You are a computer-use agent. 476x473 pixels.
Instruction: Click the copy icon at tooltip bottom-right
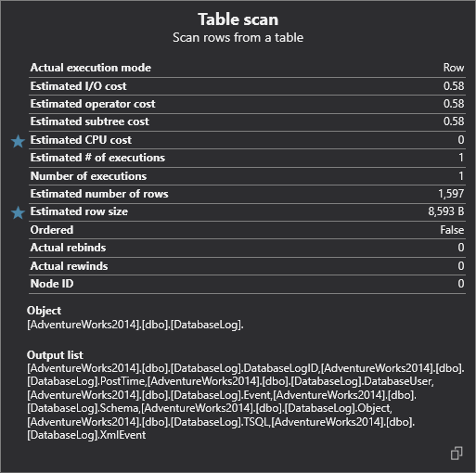pyautogui.click(x=457, y=454)
